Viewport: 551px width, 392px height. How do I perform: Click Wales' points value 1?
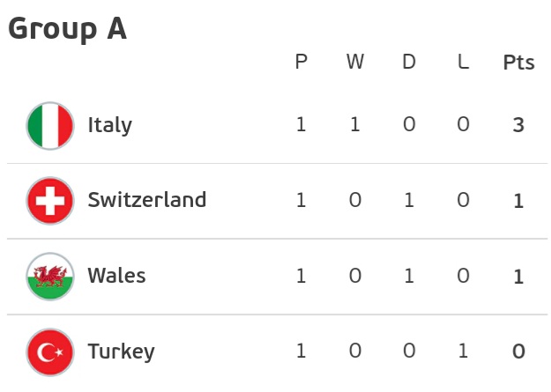pos(518,277)
